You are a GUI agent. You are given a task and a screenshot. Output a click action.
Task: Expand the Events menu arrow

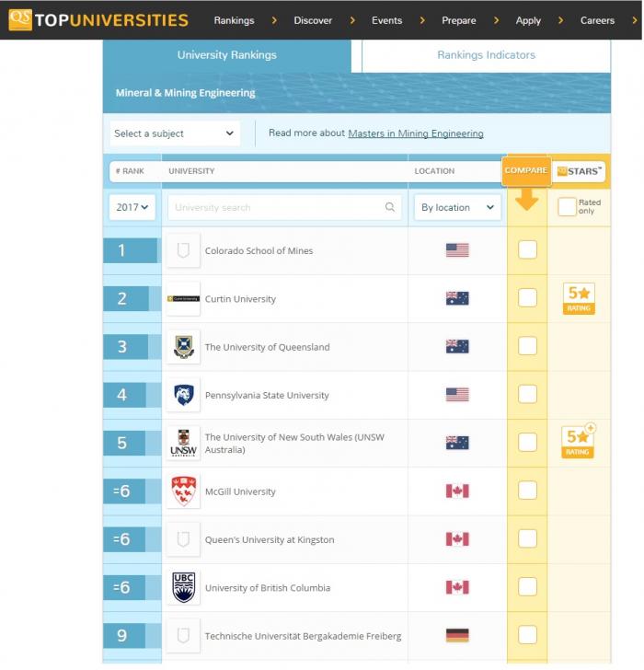[x=422, y=20]
